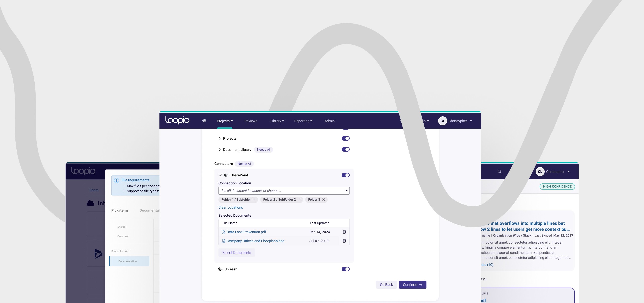
Task: Open the Christopher dropdown in the right window
Action: click(568, 172)
